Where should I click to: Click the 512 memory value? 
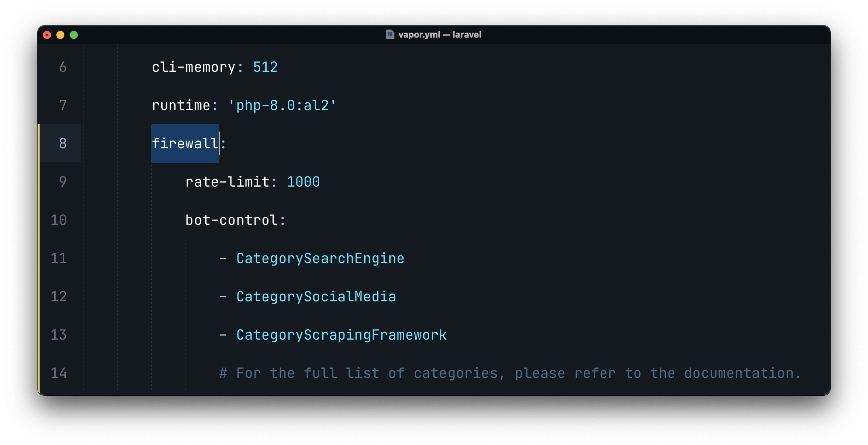265,67
